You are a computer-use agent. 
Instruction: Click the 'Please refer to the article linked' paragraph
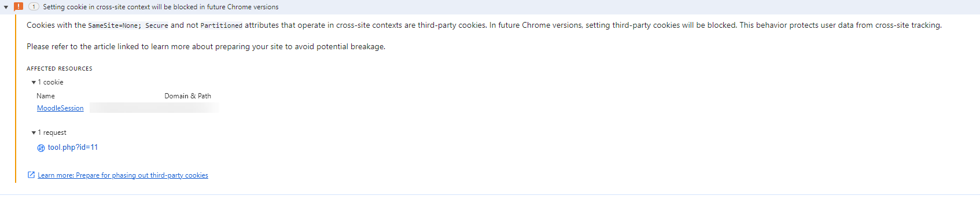point(206,46)
